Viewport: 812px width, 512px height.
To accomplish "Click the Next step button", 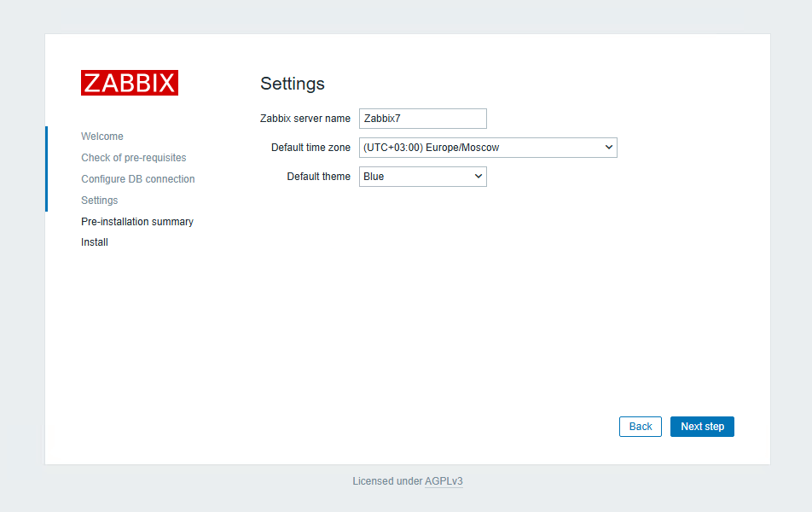I will (702, 427).
